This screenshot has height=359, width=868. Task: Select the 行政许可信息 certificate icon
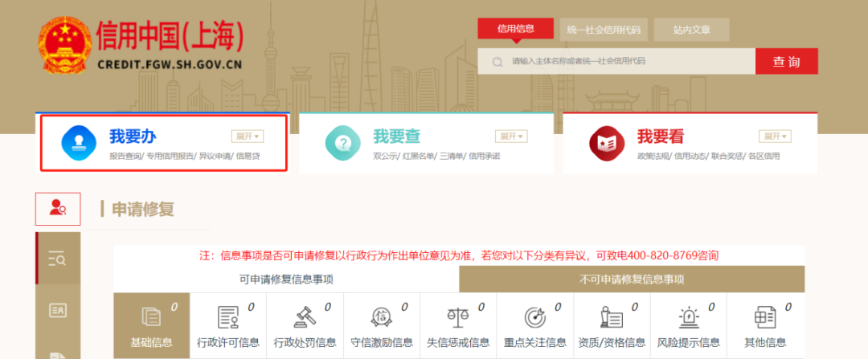(x=228, y=317)
